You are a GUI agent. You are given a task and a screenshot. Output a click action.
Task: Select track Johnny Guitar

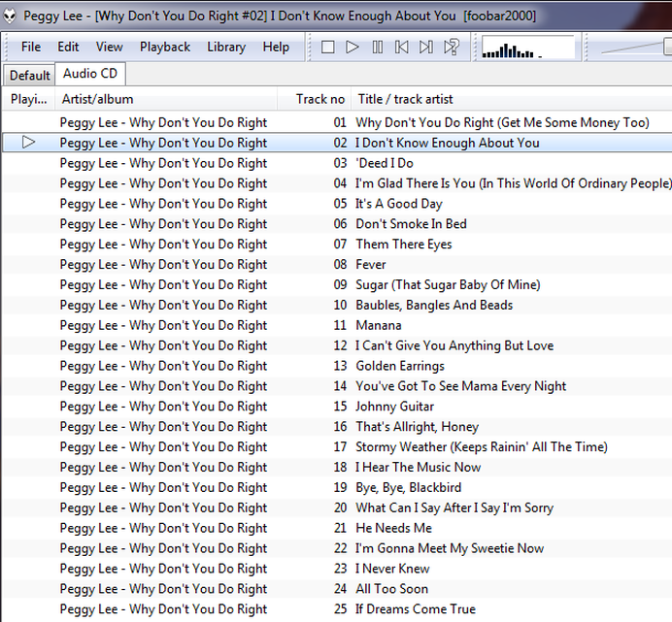tap(337, 407)
